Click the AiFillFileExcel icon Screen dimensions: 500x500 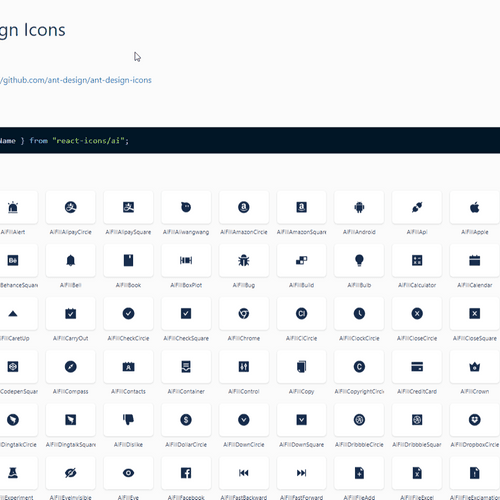point(417,473)
